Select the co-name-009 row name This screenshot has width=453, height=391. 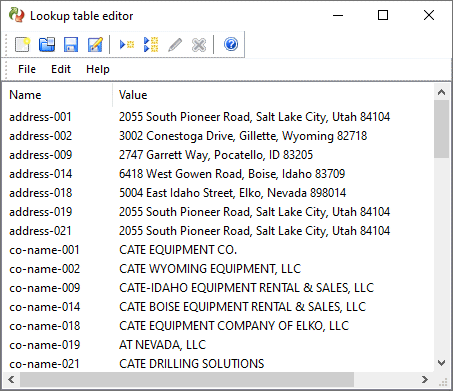[x=45, y=288]
